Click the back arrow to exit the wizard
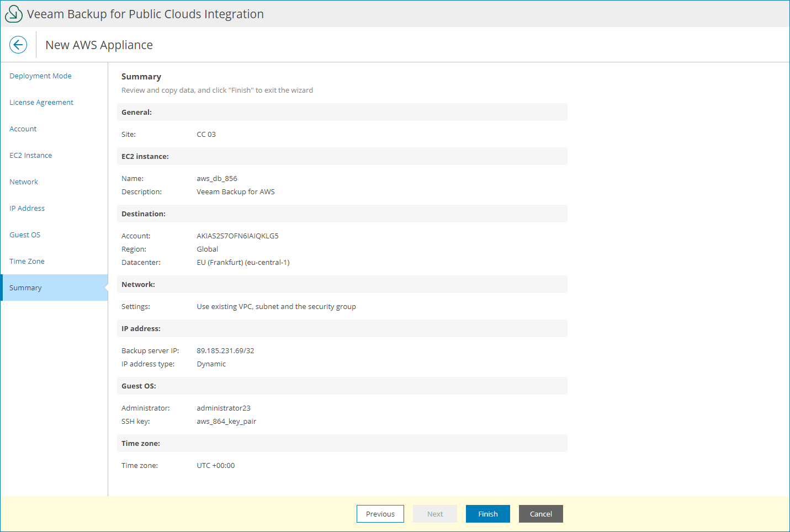Image resolution: width=790 pixels, height=532 pixels. click(x=18, y=45)
